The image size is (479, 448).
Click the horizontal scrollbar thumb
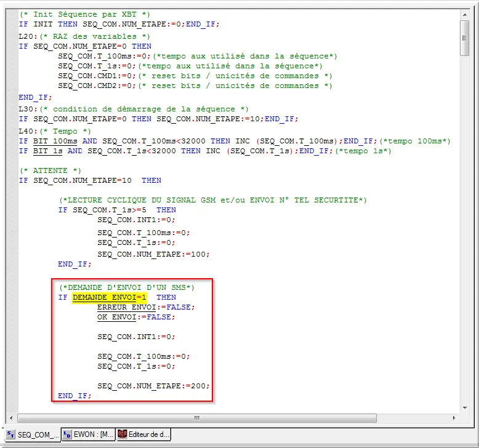[197, 418]
